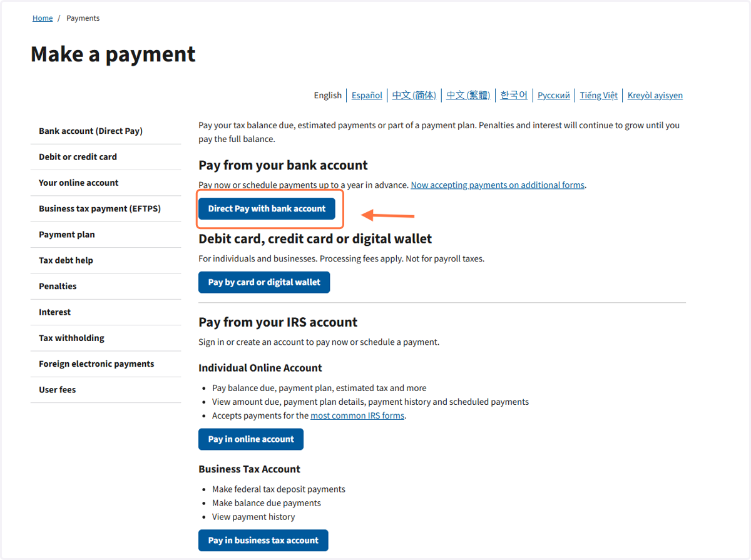Switch language to Español
This screenshot has height=560, width=751.
tap(367, 95)
